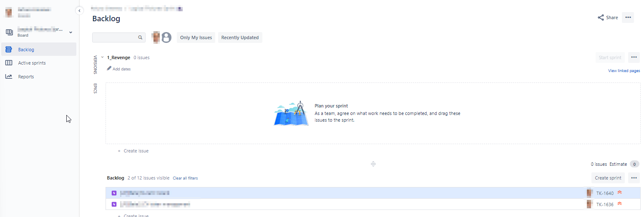Focus the backlog search field
This screenshot has width=644, height=217.
pyautogui.click(x=119, y=37)
